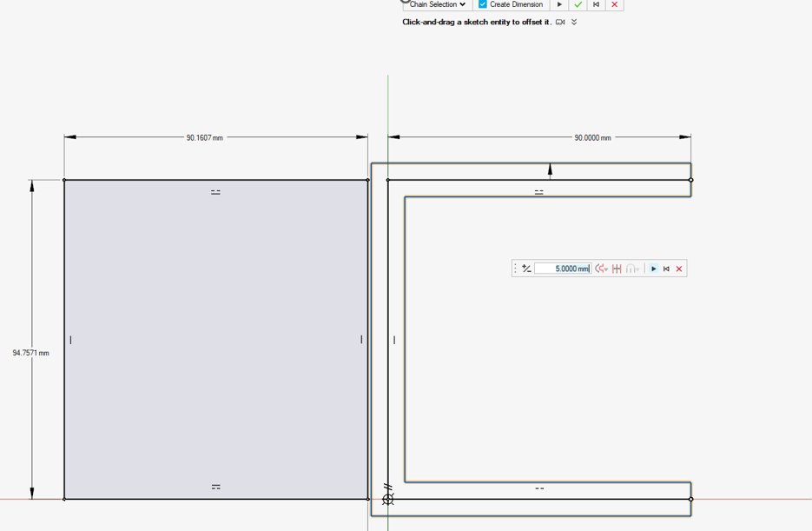The image size is (812, 531).
Task: Click the plus/minus flip direction icon
Action: pyautogui.click(x=526, y=269)
